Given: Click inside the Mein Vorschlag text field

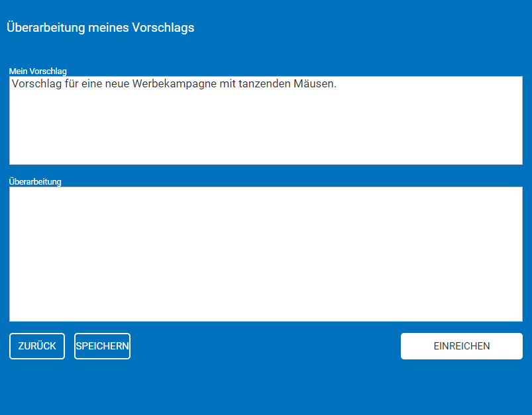Looking at the screenshot, I should [x=265, y=119].
